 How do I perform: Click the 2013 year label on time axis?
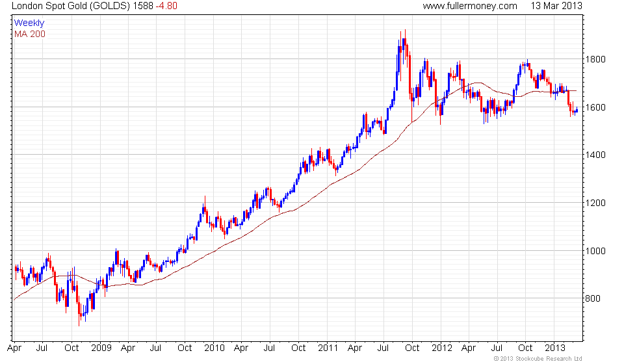(x=555, y=348)
